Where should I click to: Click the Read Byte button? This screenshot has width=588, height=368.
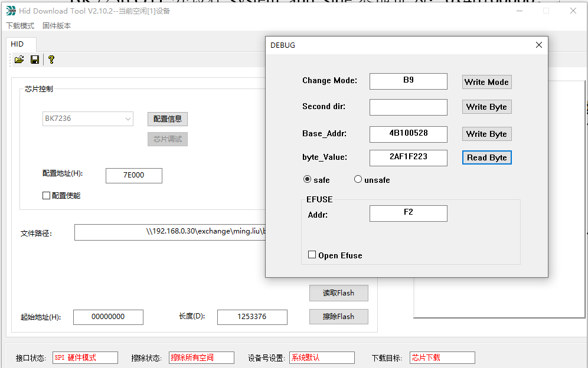point(486,157)
